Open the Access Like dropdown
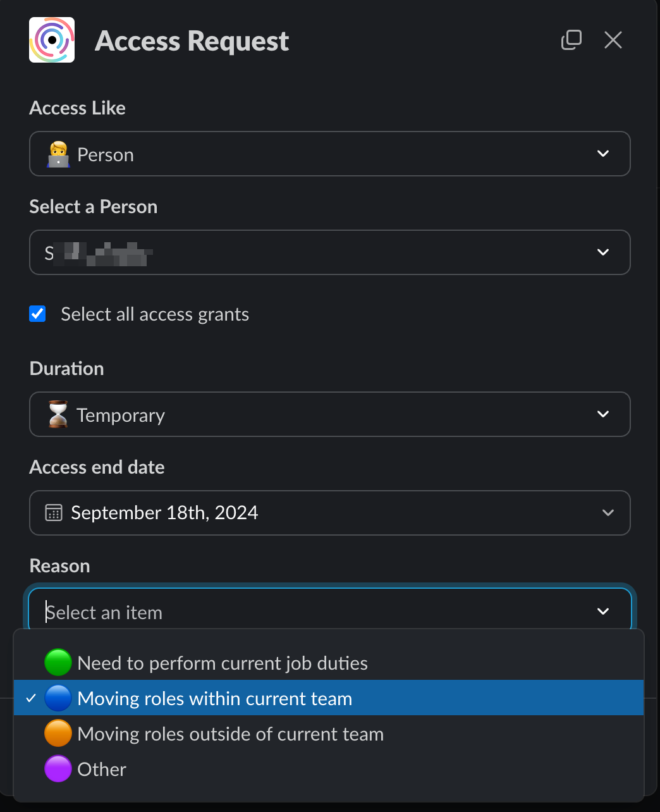This screenshot has width=660, height=812. pyautogui.click(x=602, y=154)
